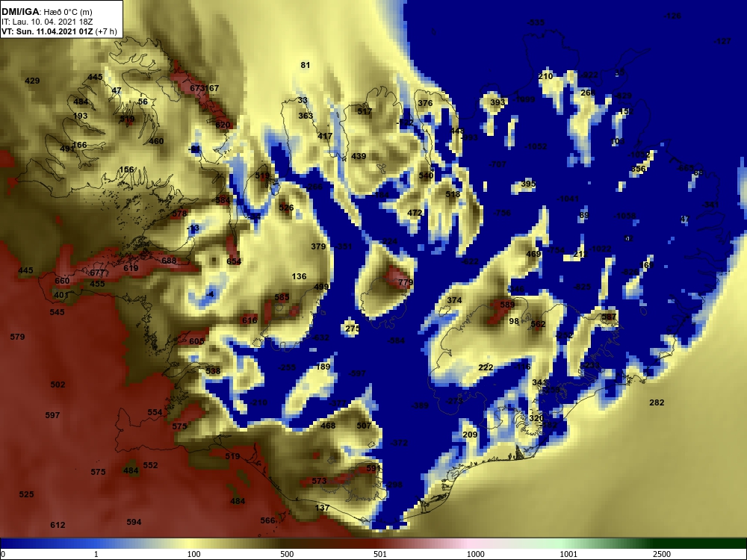
Task: Click the map value '654'
Action: [234, 261]
